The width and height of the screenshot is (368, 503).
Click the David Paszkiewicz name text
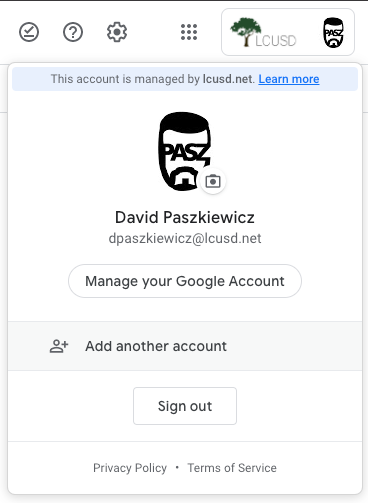tap(185, 217)
